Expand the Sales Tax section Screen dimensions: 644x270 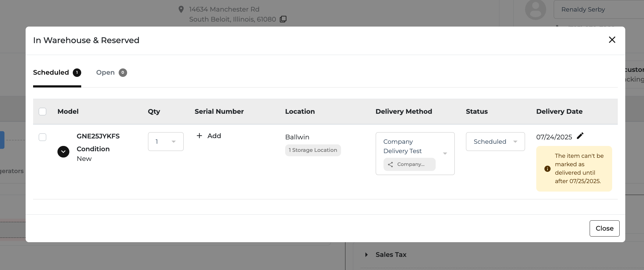point(366,255)
